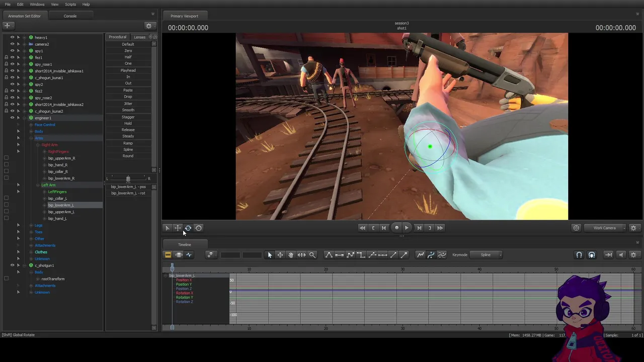Choose the timeline move keys tool

pos(280,255)
